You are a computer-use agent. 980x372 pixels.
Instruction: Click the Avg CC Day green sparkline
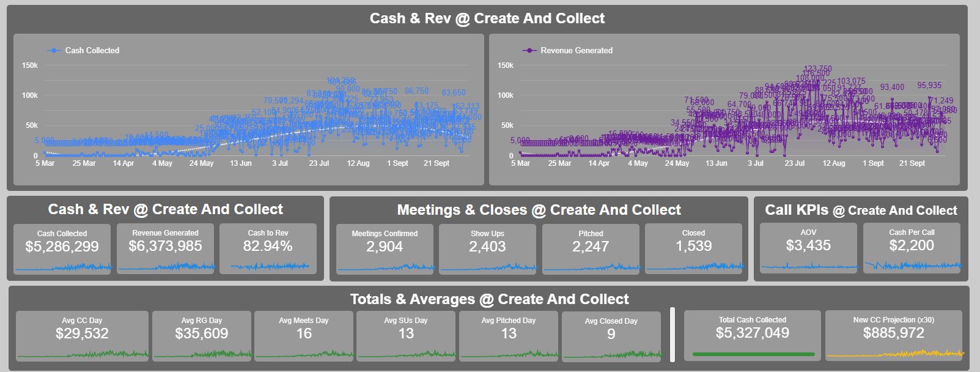coord(83,354)
